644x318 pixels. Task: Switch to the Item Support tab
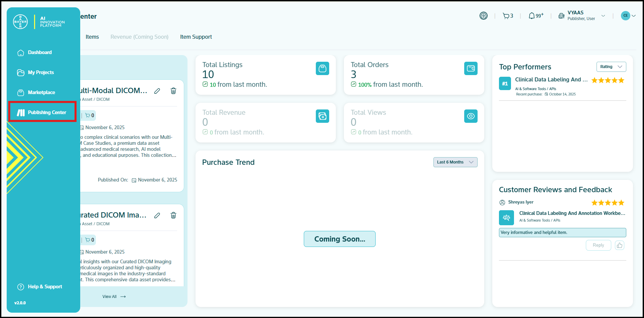point(196,37)
